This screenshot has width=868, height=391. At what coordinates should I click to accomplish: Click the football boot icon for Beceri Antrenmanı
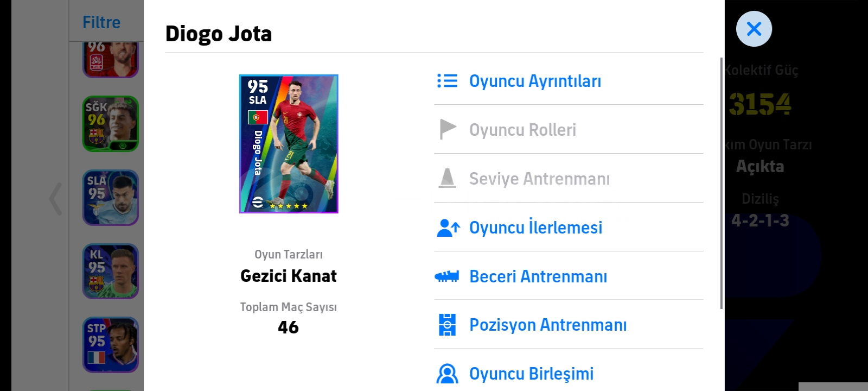coord(447,276)
